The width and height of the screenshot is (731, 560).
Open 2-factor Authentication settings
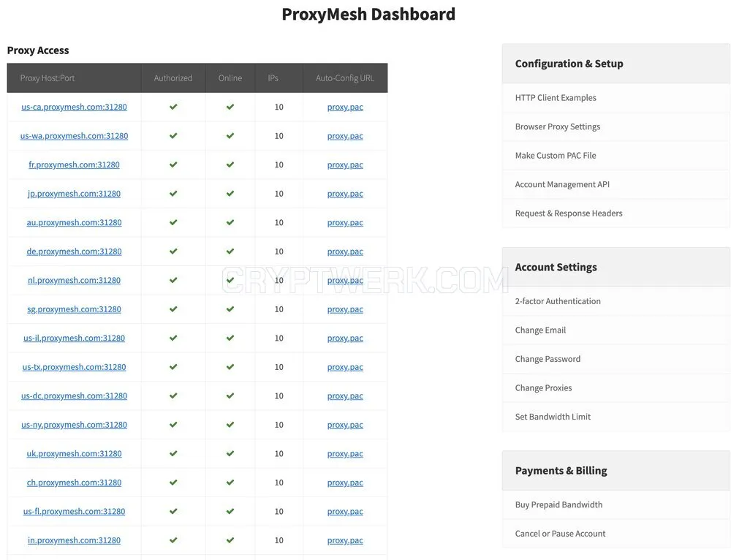coord(558,301)
